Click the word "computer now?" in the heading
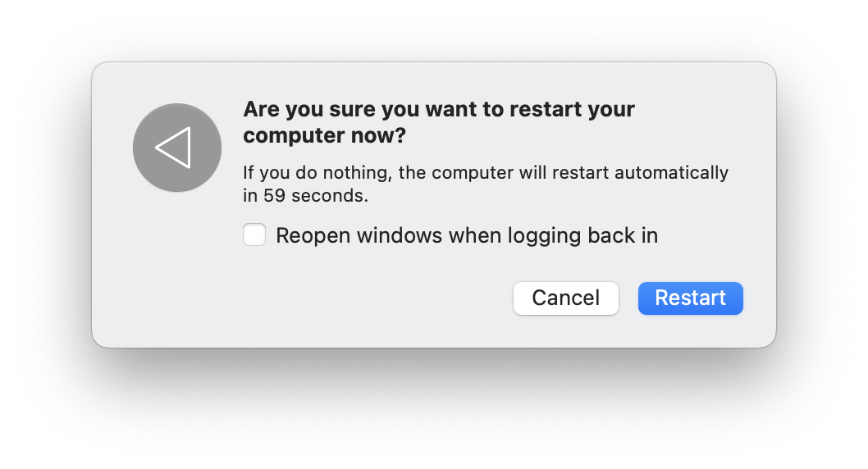 pyautogui.click(x=324, y=137)
